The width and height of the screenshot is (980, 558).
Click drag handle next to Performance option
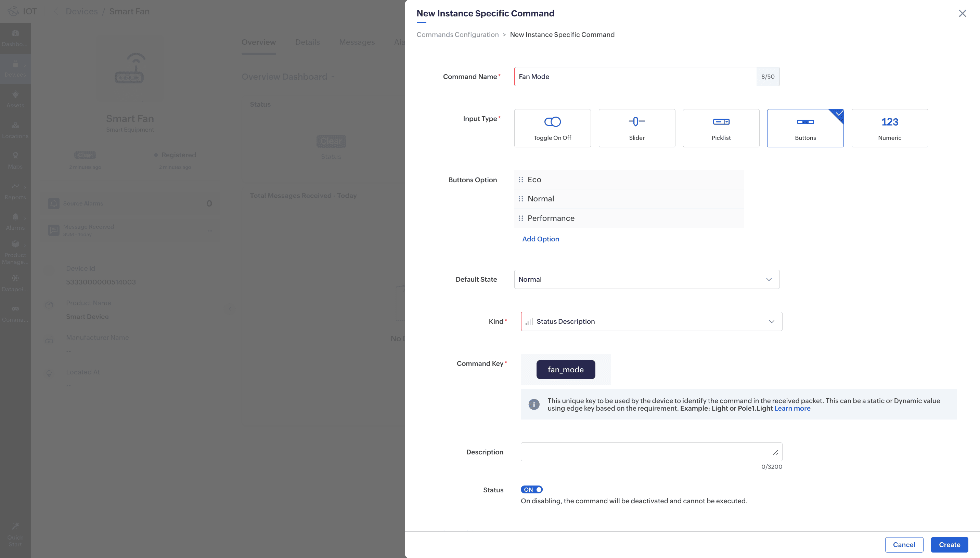[x=521, y=218]
